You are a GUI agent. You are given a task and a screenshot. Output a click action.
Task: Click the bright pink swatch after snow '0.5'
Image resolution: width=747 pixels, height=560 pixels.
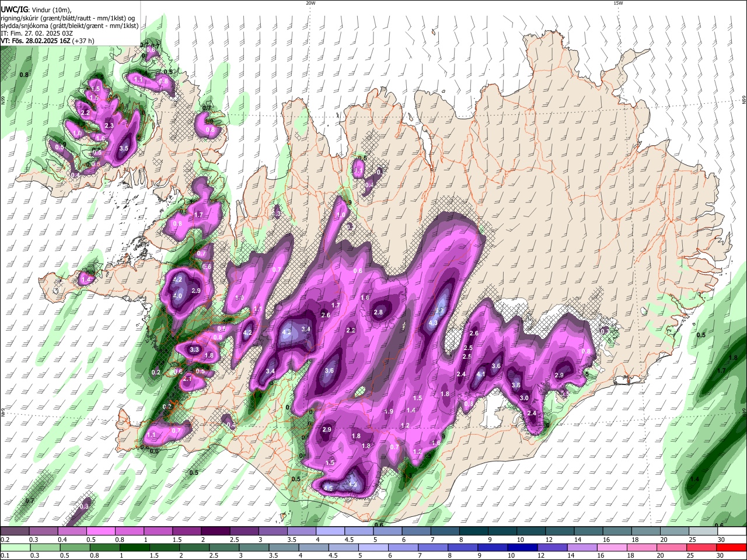click(100, 531)
